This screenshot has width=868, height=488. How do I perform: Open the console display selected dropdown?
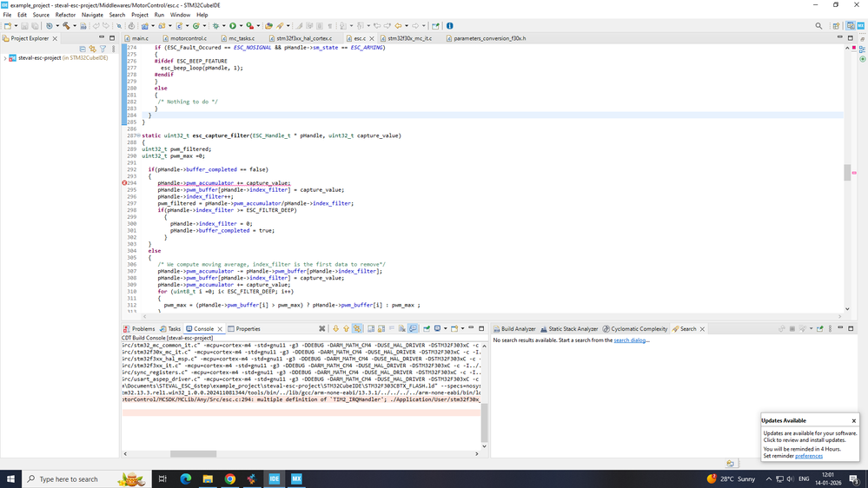tap(445, 328)
